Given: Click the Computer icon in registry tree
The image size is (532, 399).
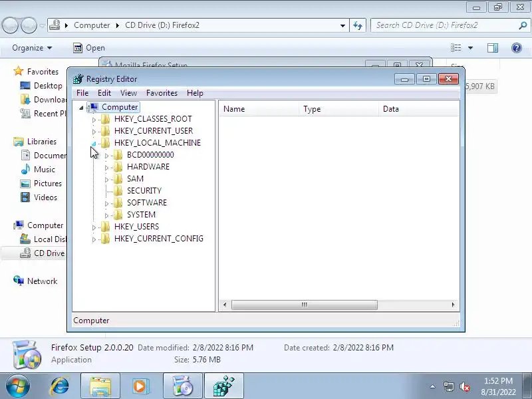Looking at the screenshot, I should click(93, 107).
